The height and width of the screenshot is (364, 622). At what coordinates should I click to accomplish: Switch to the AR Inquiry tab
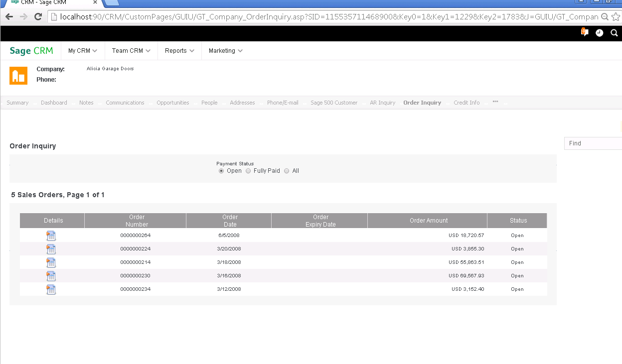(382, 103)
